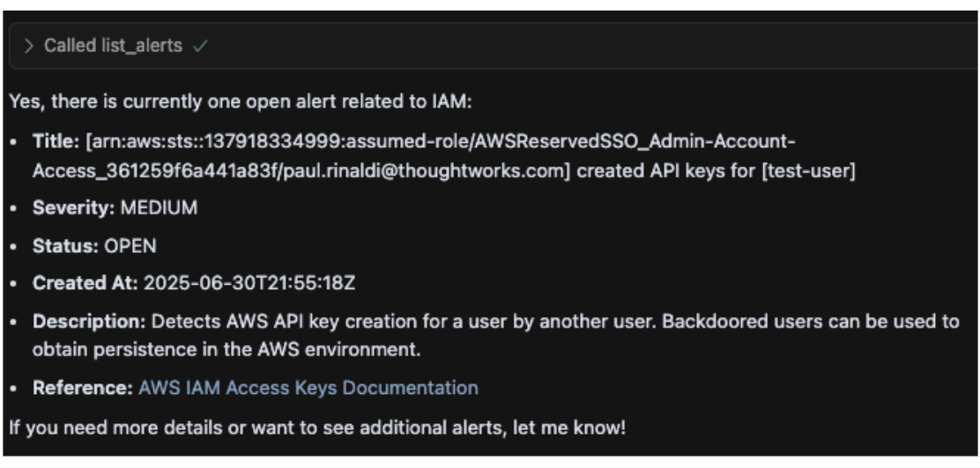
Task: Expand the Called list_alerts chevron arrow
Action: click(28, 46)
